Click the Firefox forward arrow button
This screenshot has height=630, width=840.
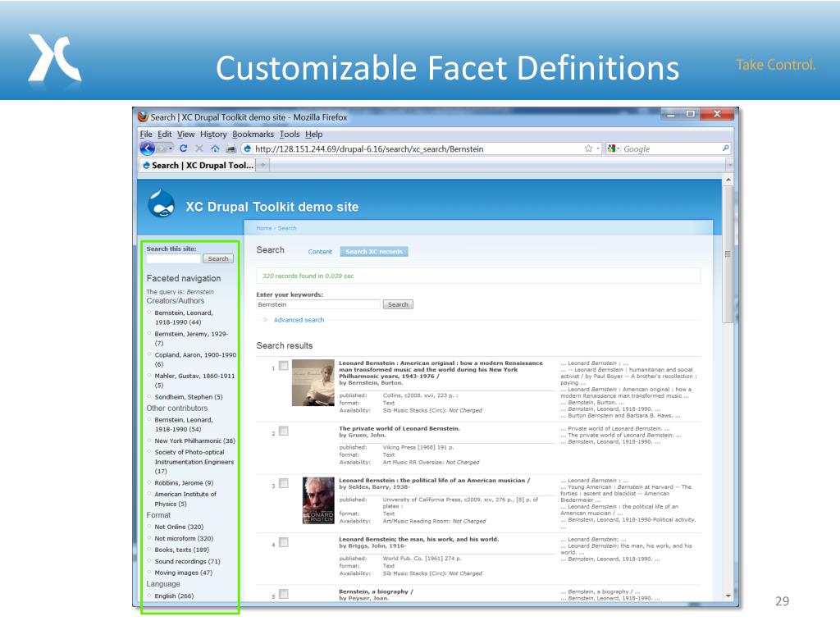point(162,148)
